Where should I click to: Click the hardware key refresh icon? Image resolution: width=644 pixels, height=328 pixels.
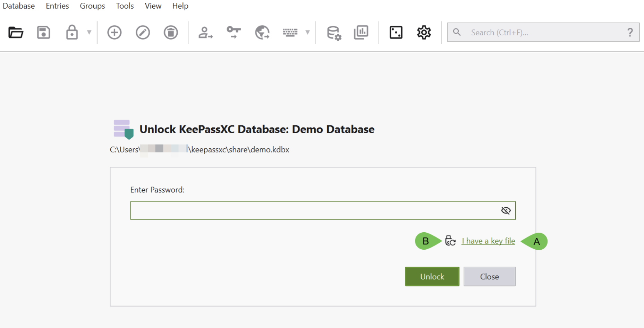[450, 241]
